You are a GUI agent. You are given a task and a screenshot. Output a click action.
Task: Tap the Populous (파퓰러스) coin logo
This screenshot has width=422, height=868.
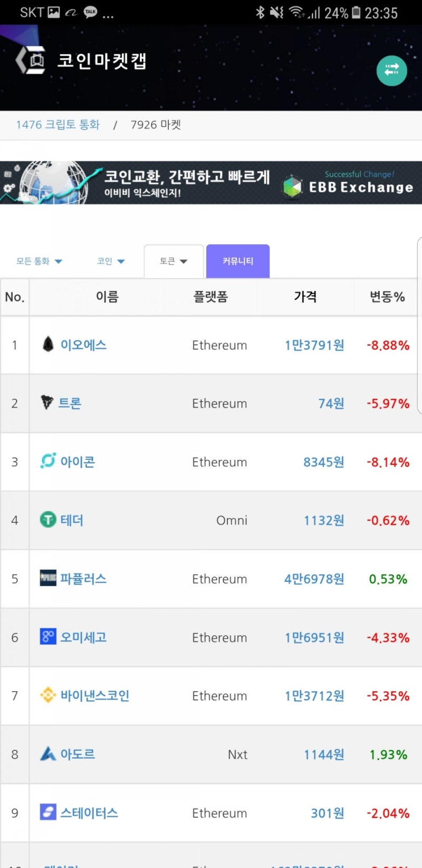click(x=48, y=579)
